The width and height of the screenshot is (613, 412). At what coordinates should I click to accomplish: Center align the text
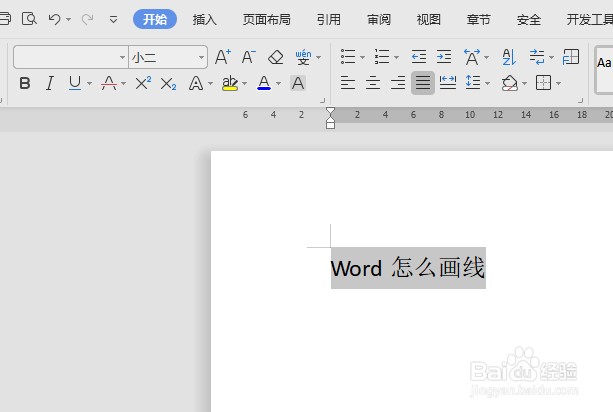[373, 83]
